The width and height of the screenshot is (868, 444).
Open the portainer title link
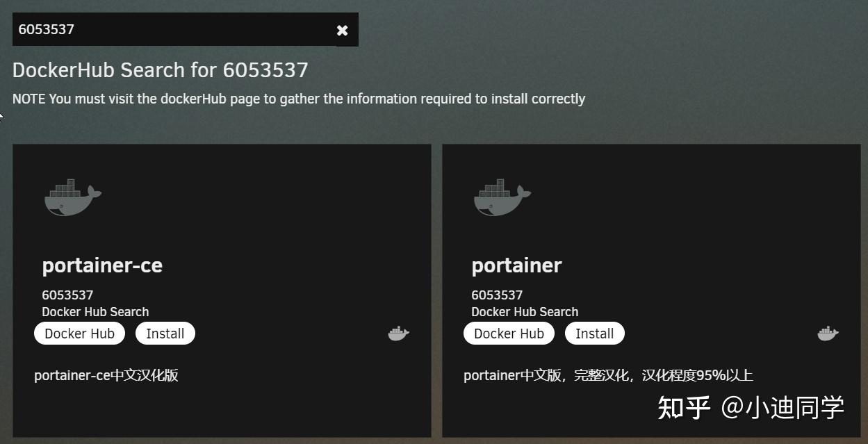[x=516, y=265]
